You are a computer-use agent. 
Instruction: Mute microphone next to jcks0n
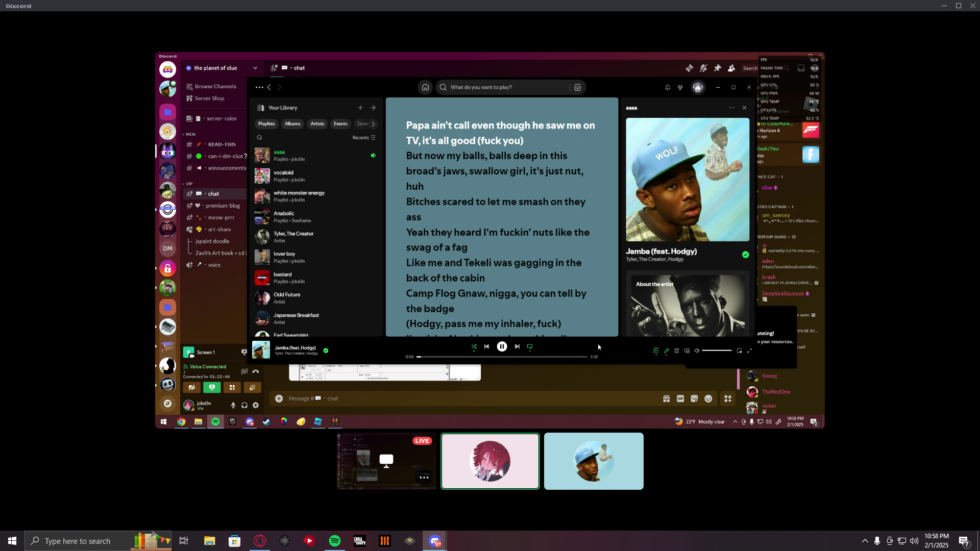[233, 405]
